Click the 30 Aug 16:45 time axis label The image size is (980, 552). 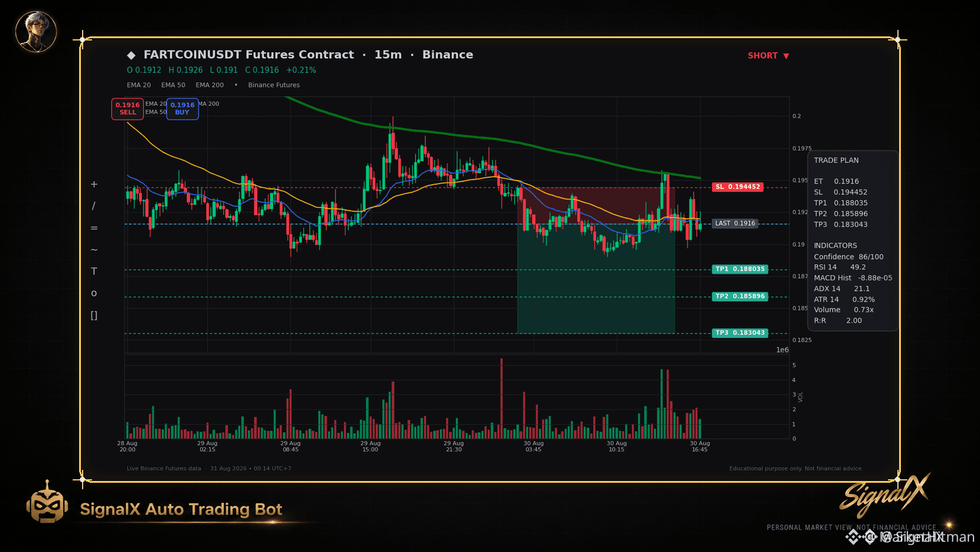(x=700, y=446)
